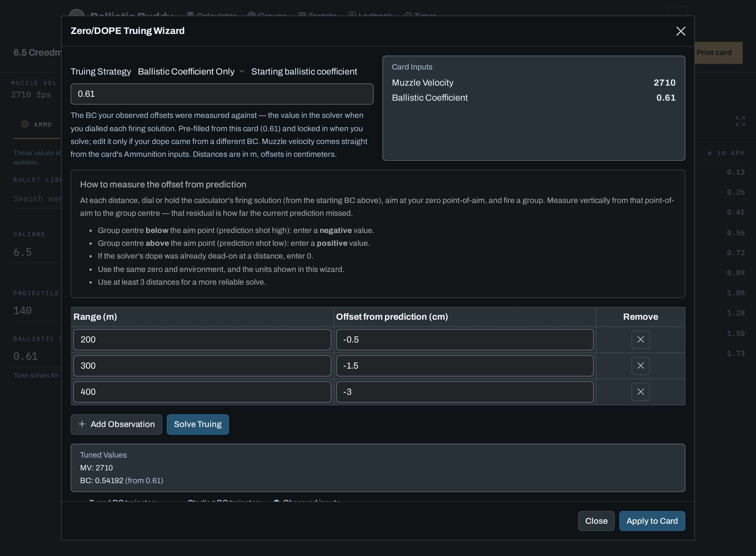Add a new observation row
This screenshot has height=556, width=756.
click(x=116, y=425)
